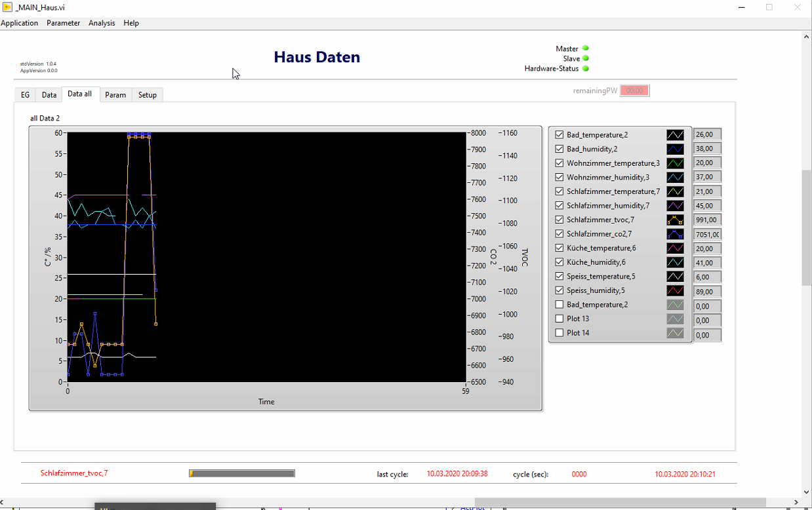The image size is (812, 510).
Task: Click Schlafzimmer_tvoc,7 red status text
Action: 74,473
